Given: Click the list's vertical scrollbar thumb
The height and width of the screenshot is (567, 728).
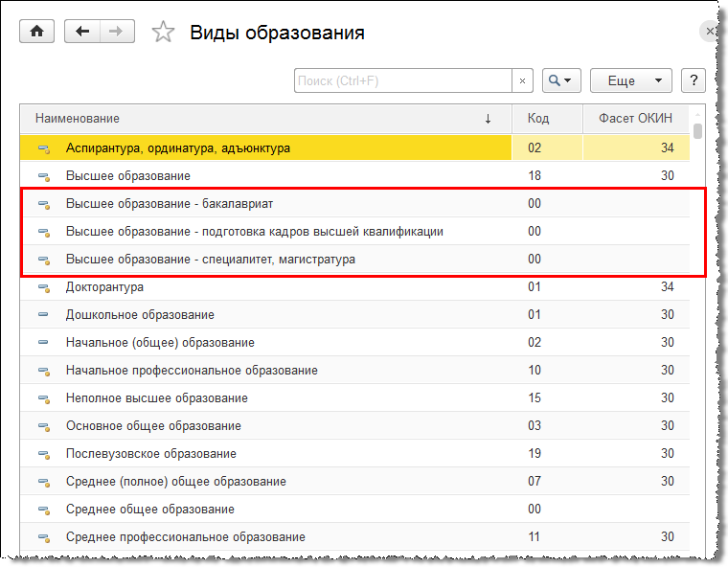Looking at the screenshot, I should pyautogui.click(x=697, y=131).
